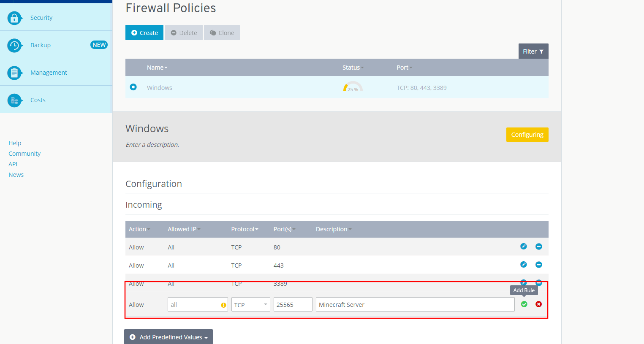
Task: Open the TCP protocol dropdown
Action: (x=250, y=305)
